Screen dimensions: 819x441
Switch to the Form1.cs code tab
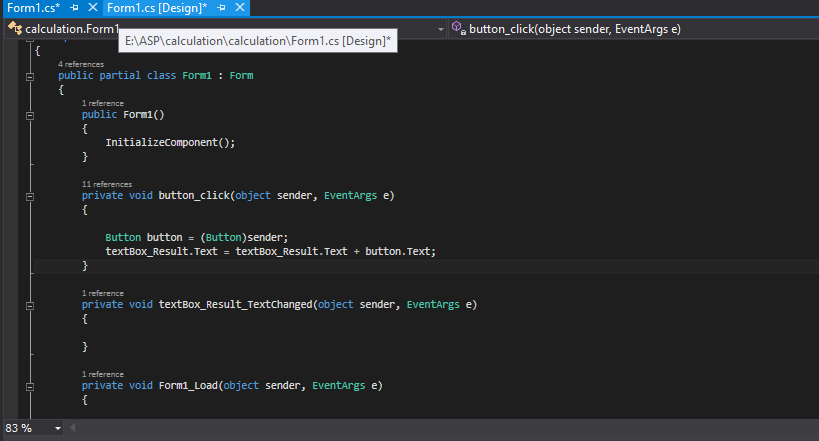tap(33, 8)
